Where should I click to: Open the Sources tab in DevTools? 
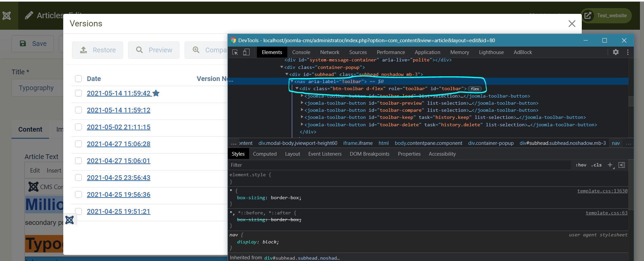point(358,52)
